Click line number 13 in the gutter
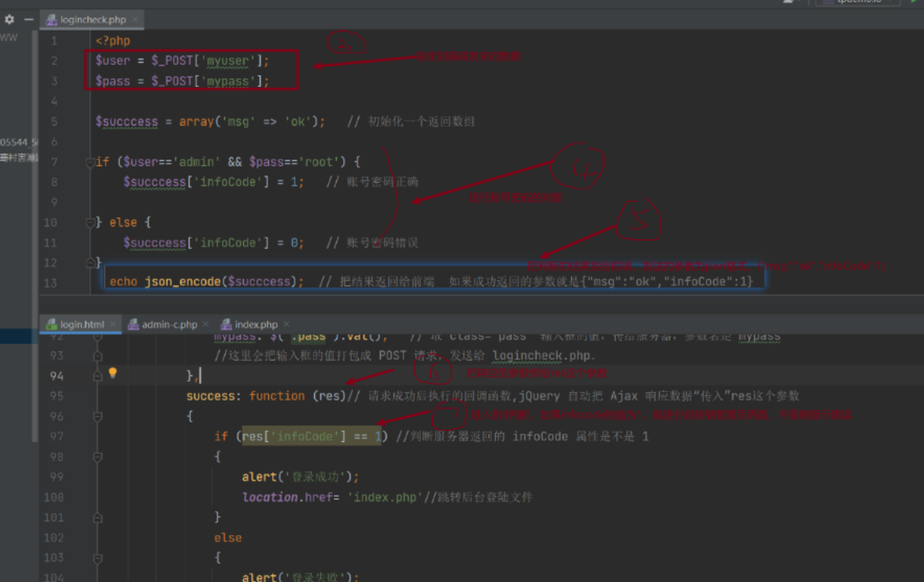Image resolution: width=924 pixels, height=582 pixels. coord(50,283)
